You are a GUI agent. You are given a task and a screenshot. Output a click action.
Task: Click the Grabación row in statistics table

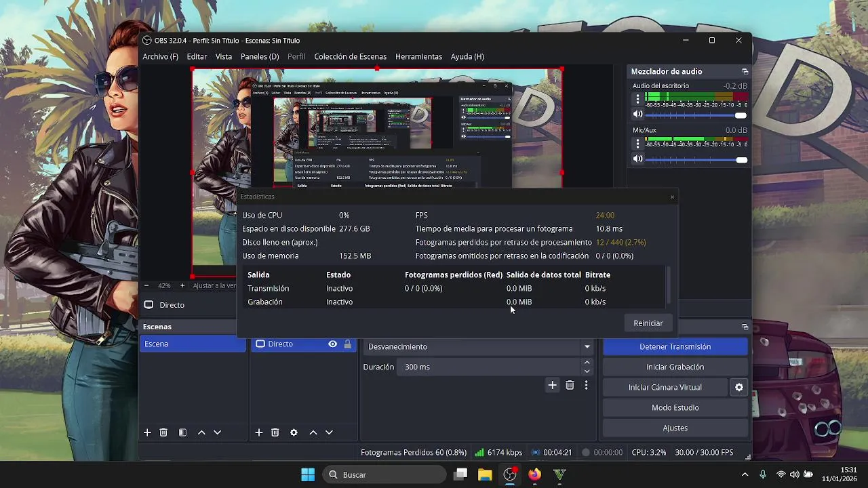(x=454, y=302)
